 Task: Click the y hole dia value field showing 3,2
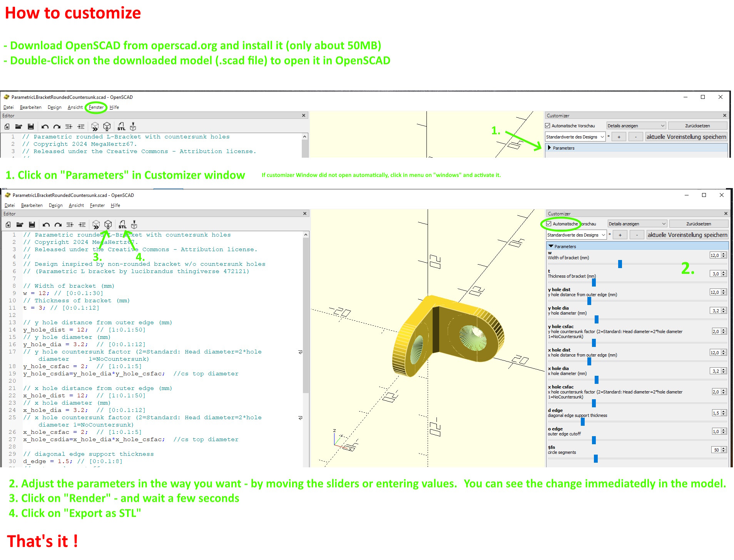tap(716, 310)
